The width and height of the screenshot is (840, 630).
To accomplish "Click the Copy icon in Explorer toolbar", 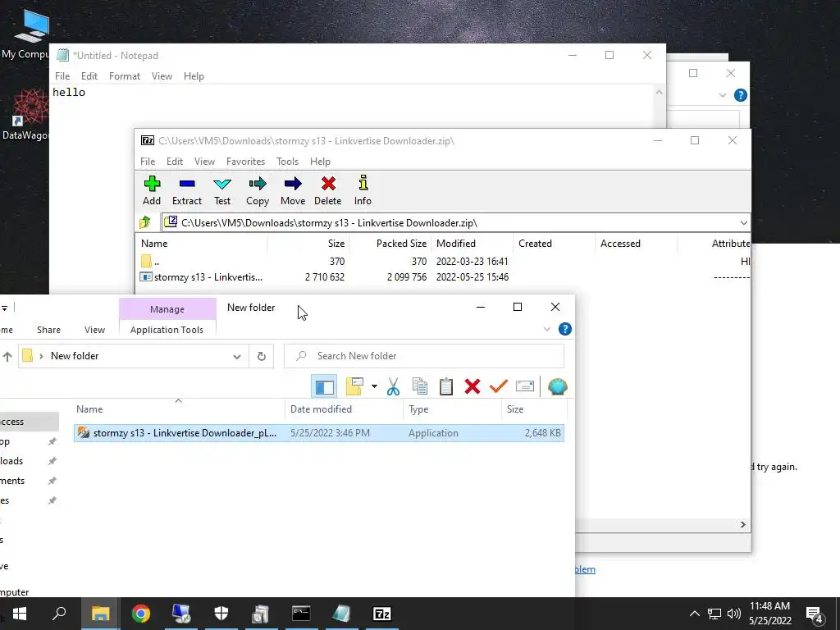I will coord(420,387).
